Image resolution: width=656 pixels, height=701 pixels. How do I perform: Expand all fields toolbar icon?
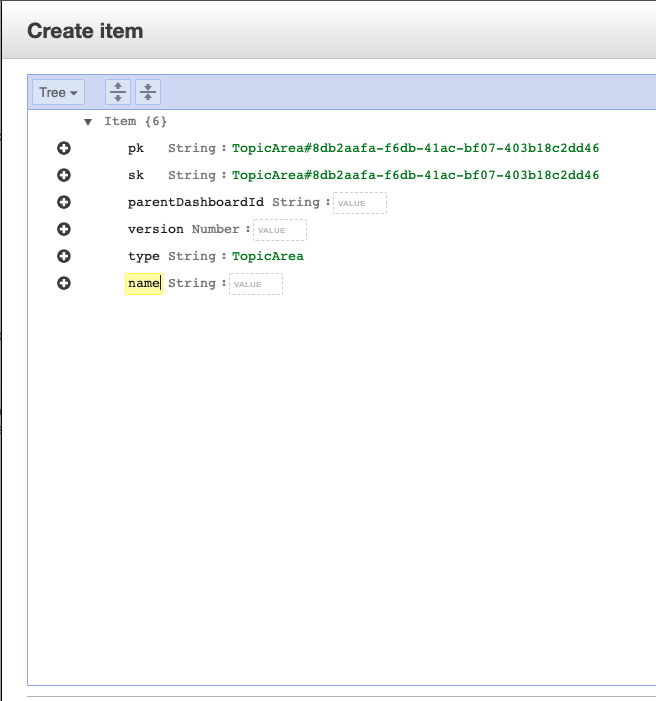coord(118,92)
